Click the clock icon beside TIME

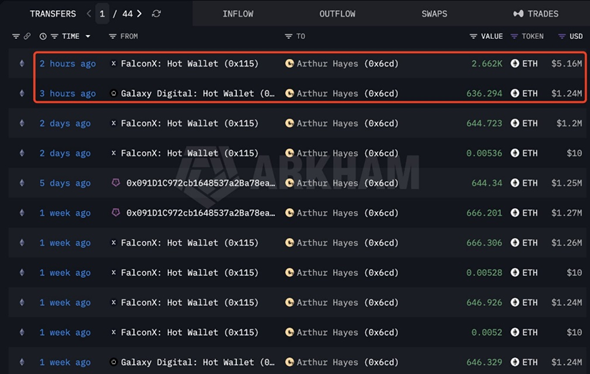43,36
